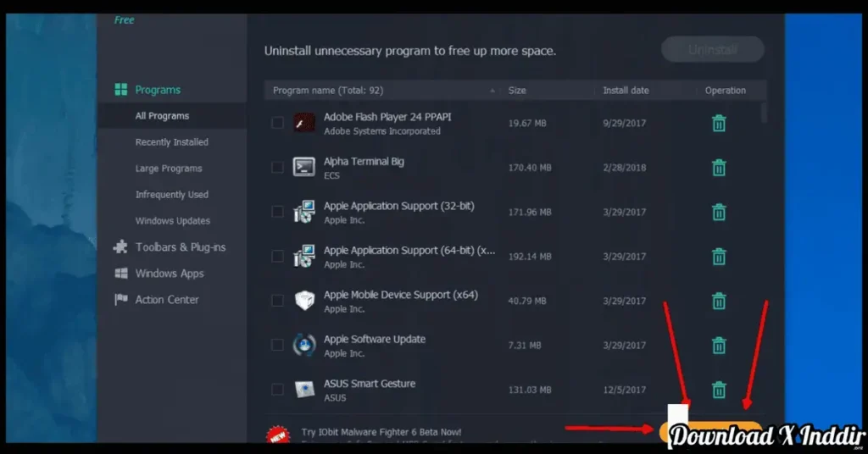Click the 131.03 MB size value
The image size is (868, 454).
point(530,390)
